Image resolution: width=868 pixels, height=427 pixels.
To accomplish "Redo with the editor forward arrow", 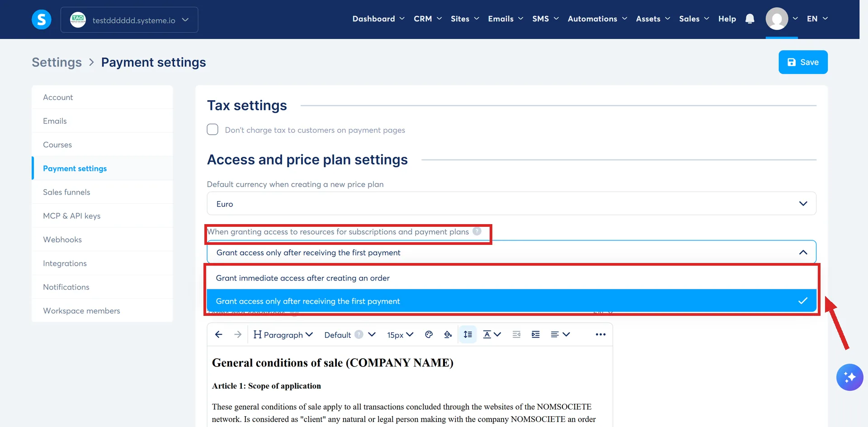I will tap(238, 334).
